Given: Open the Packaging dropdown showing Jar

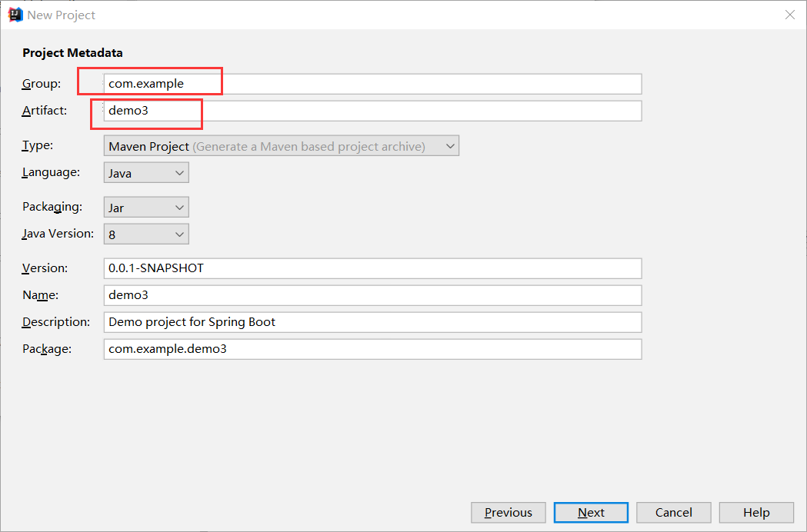Looking at the screenshot, I should [x=146, y=208].
